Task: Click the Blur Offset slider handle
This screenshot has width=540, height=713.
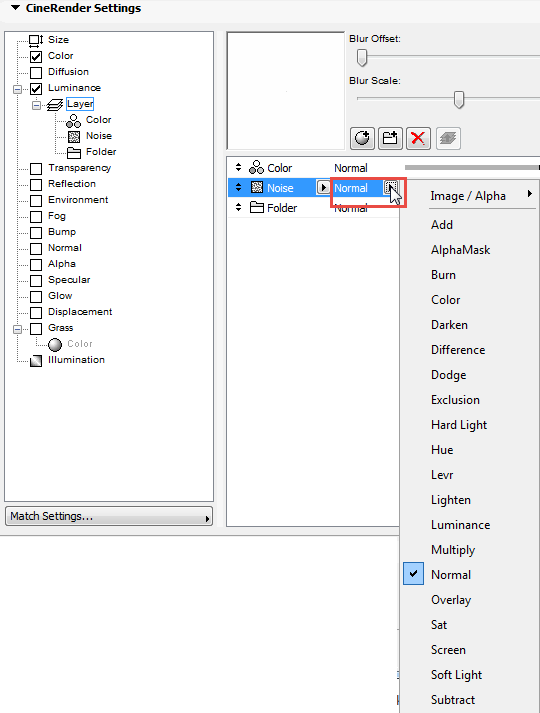Action: coord(362,58)
